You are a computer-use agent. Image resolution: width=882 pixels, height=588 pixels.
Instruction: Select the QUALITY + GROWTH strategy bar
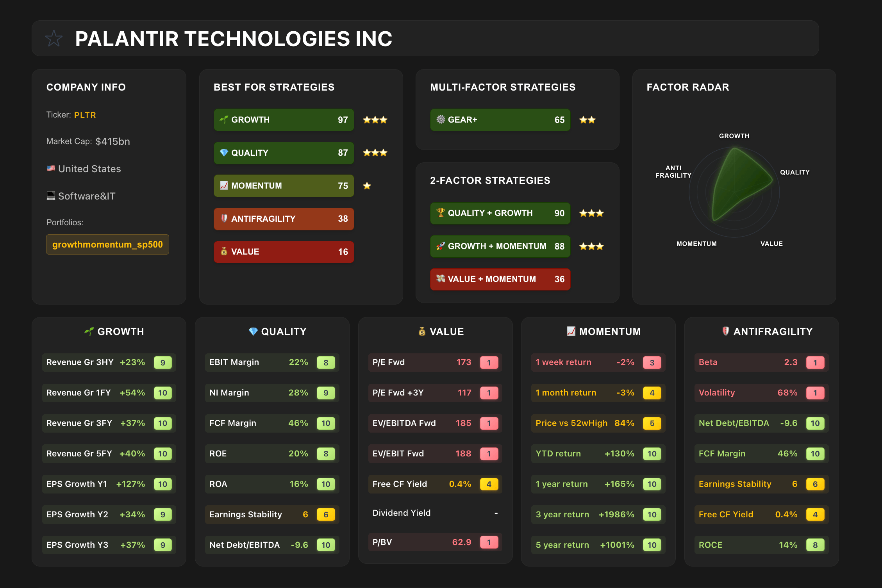pyautogui.click(x=500, y=213)
